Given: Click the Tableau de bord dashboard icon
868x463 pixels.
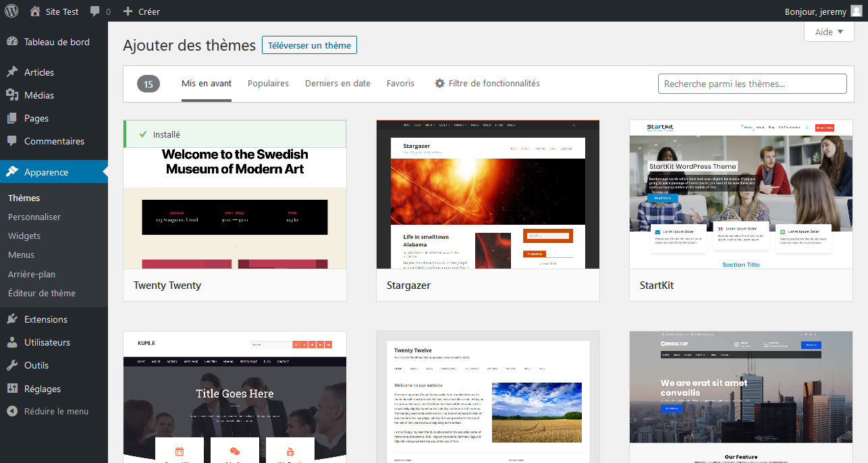Looking at the screenshot, I should coord(12,42).
